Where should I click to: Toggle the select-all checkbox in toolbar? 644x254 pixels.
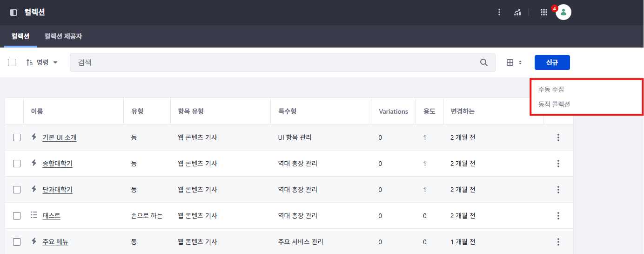(x=12, y=62)
